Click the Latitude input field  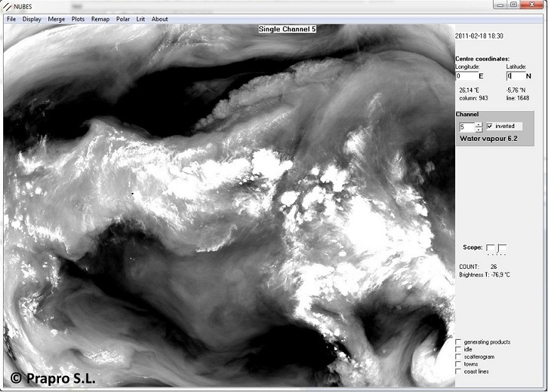coord(516,76)
